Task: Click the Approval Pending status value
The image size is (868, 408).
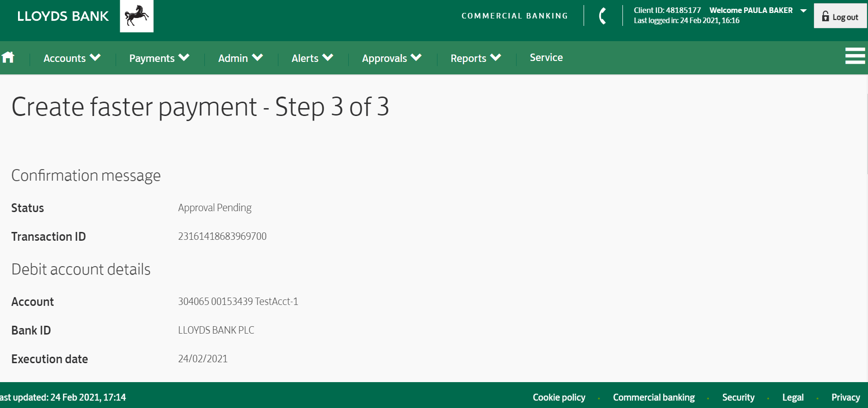Action: pyautogui.click(x=215, y=208)
